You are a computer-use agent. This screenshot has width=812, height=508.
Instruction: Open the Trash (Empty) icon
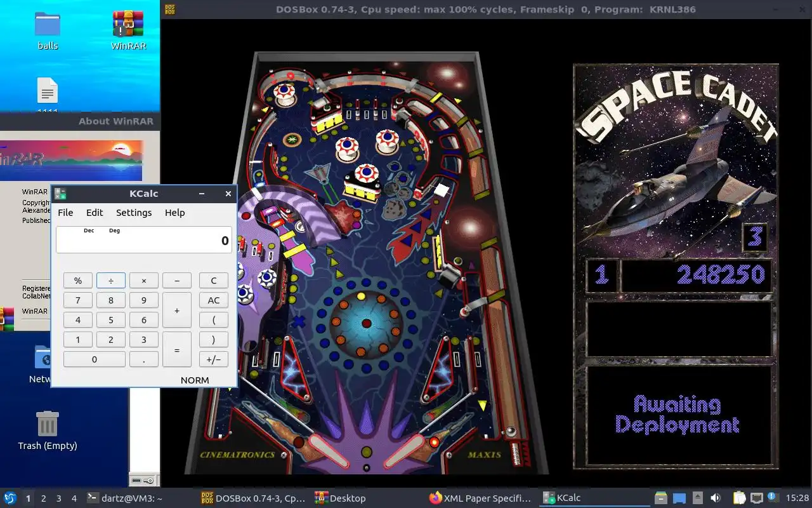[48, 430]
